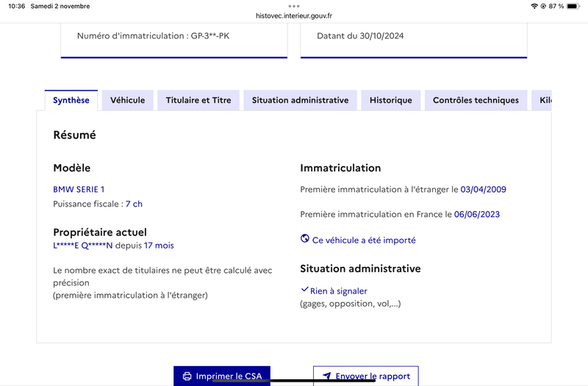Viewport: 588px width, 386px height.
Task: Click the Numéro d'immatriculation GP-3**-PK text
Action: pos(153,36)
